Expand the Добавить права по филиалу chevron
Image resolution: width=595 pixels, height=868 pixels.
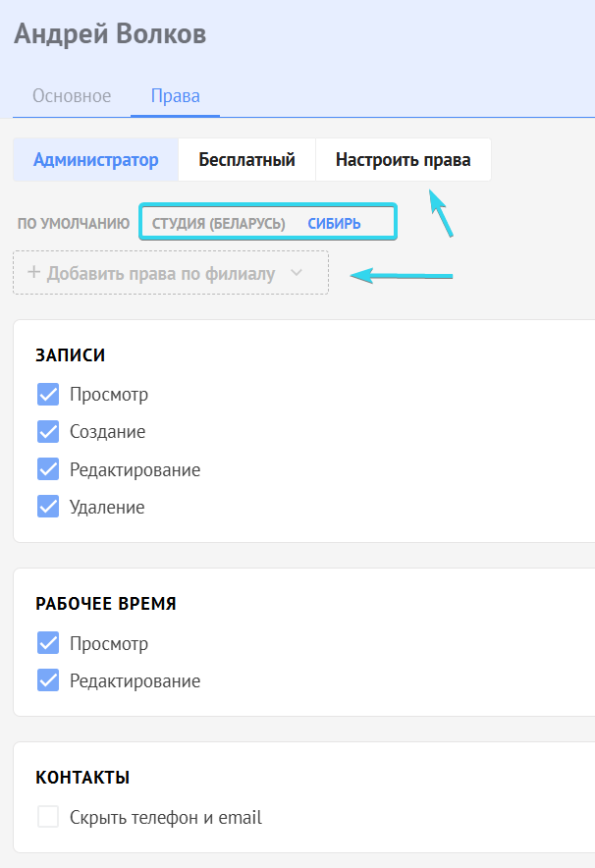[297, 272]
